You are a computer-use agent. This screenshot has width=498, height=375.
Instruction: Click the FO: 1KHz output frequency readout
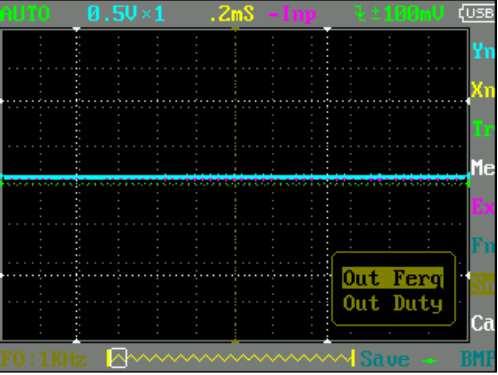(x=44, y=360)
